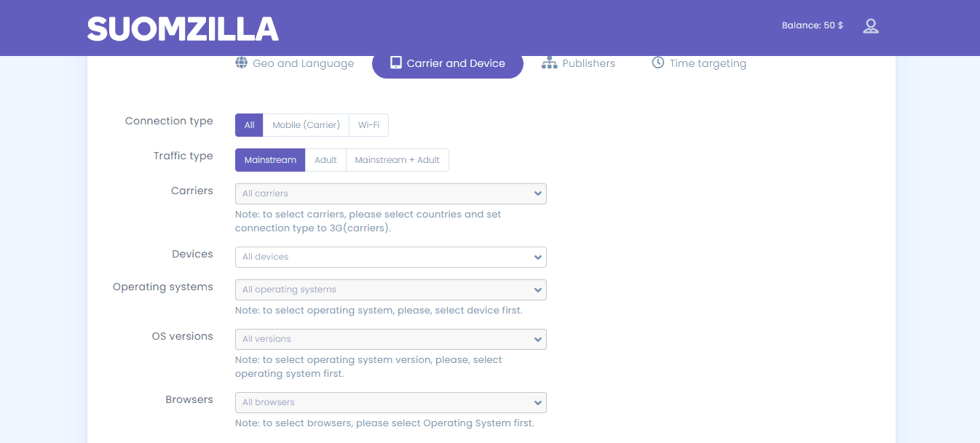Select the All connection type button
The image size is (980, 443).
coord(249,124)
